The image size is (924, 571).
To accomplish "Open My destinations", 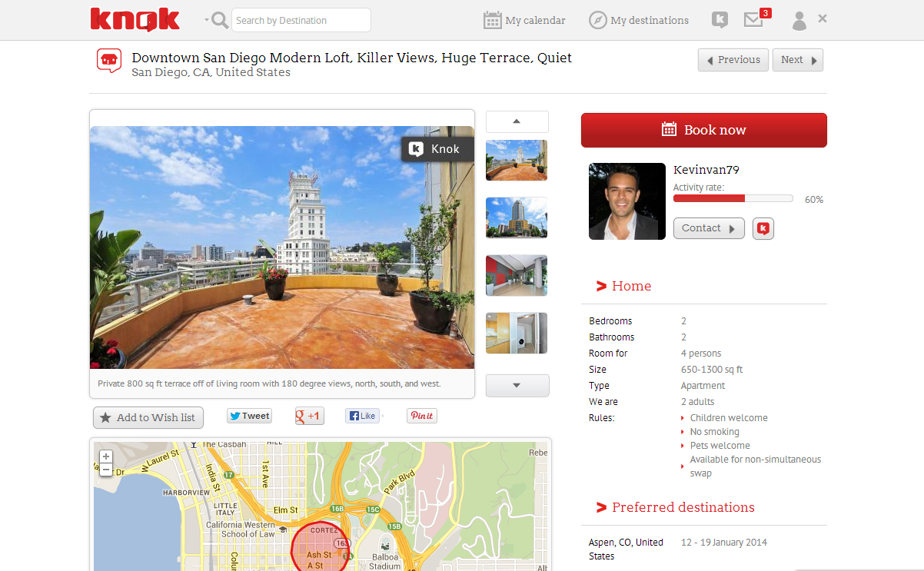I will pos(639,20).
